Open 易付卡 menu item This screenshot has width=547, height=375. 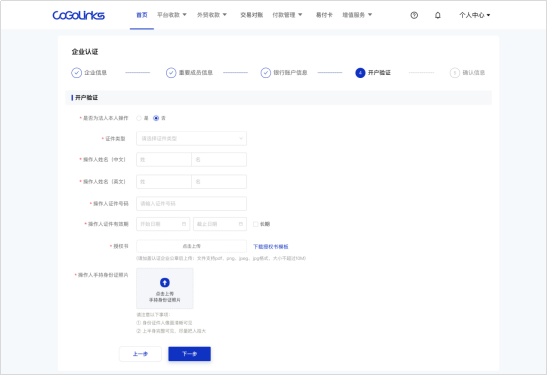pyautogui.click(x=324, y=15)
